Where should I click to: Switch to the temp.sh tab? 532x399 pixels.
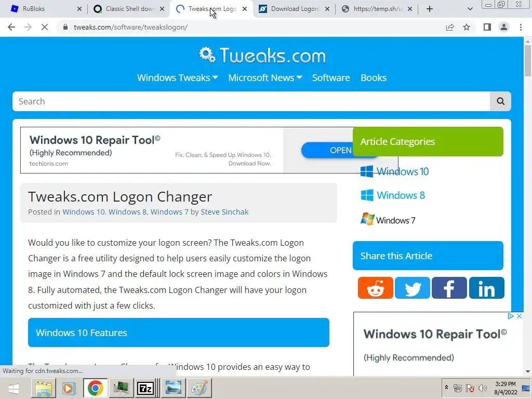pyautogui.click(x=376, y=9)
